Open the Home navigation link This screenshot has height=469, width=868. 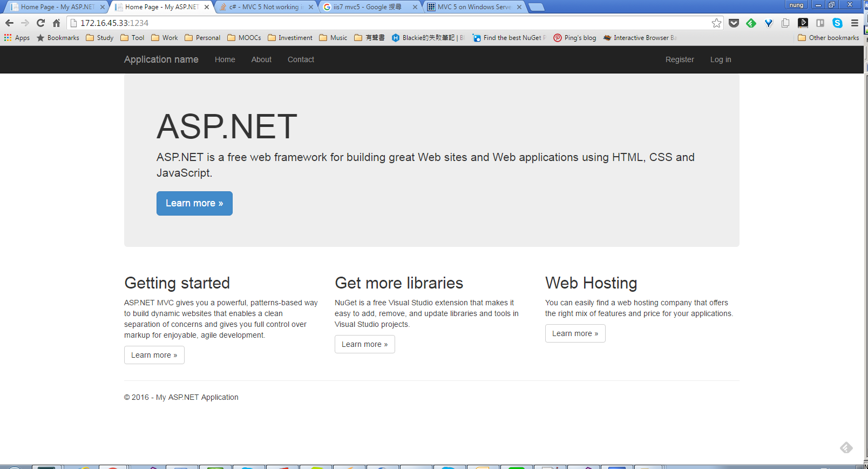[225, 59]
